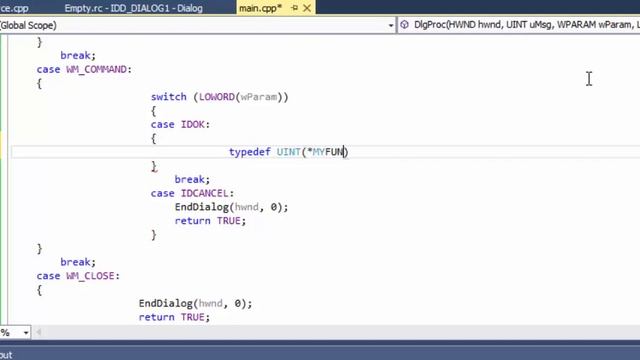The image size is (640, 360).
Task: Click 'return TRUE;' under IDCANCEL
Action: [210, 221]
